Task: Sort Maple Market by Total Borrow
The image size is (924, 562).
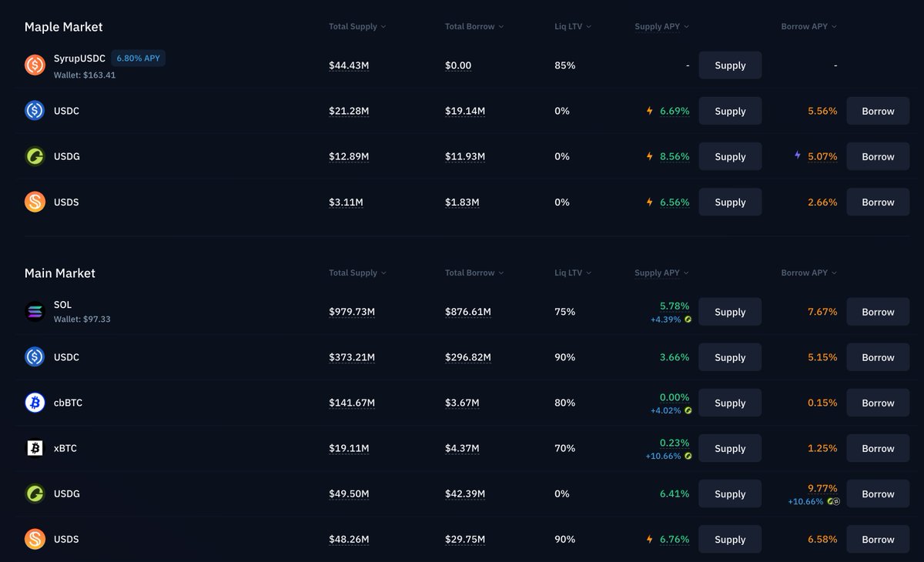Action: click(474, 26)
